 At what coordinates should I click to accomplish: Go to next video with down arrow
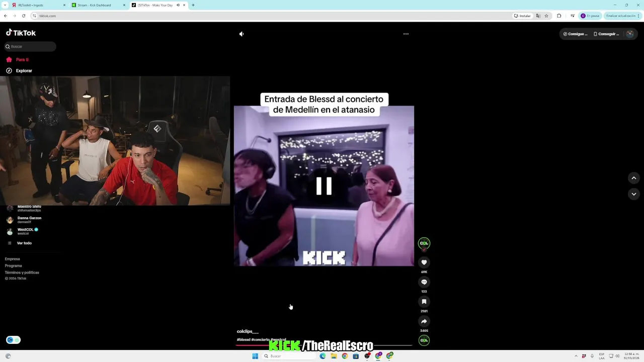634,194
